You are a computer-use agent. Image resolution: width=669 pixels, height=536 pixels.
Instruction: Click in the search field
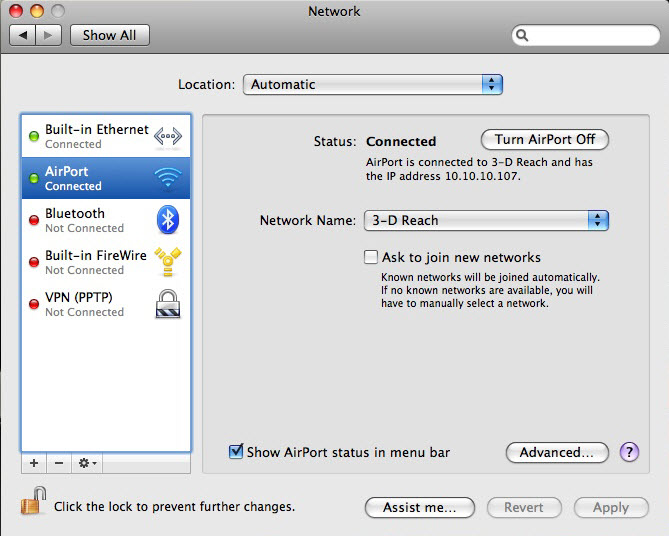[x=586, y=35]
